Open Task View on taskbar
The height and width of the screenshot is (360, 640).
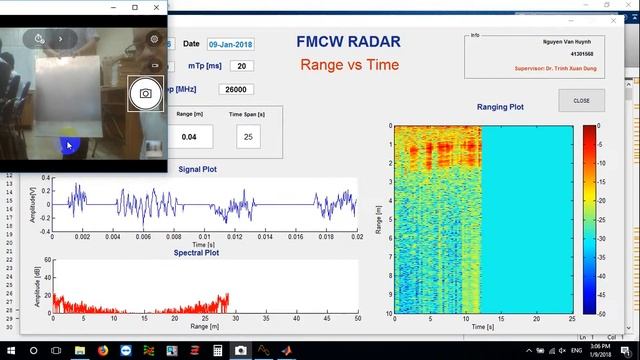[x=56, y=351]
